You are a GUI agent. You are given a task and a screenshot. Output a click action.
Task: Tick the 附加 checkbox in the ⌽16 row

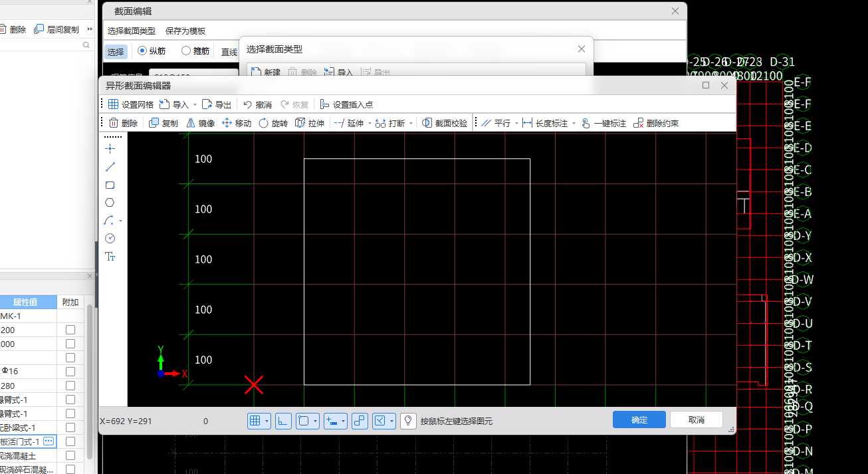[x=70, y=372]
